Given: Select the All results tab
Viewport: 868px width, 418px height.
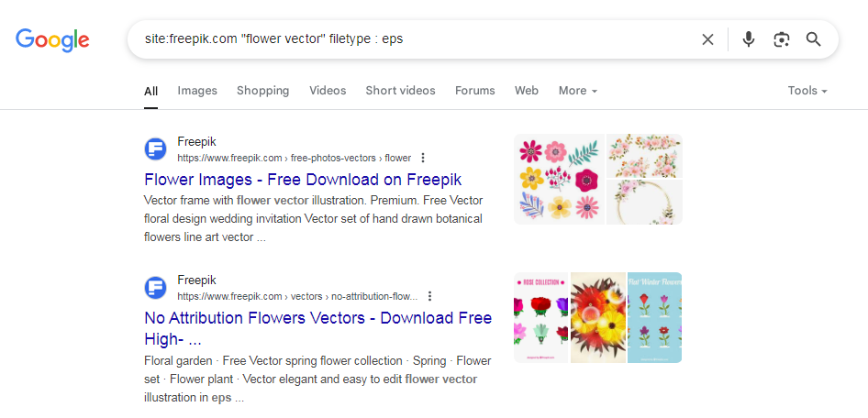Looking at the screenshot, I should [x=150, y=92].
